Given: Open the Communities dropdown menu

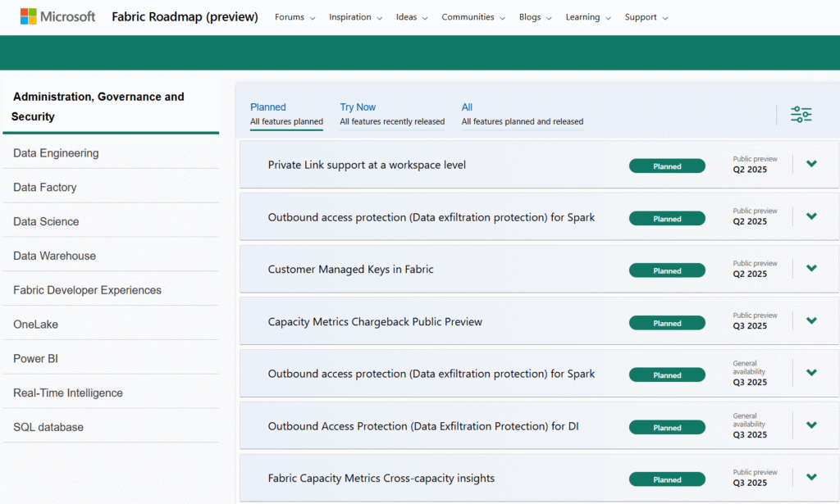Looking at the screenshot, I should [x=473, y=17].
